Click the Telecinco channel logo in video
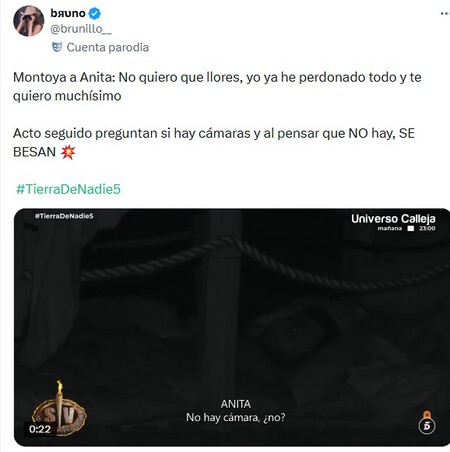Viewport: 450px width, 452px height. (427, 426)
